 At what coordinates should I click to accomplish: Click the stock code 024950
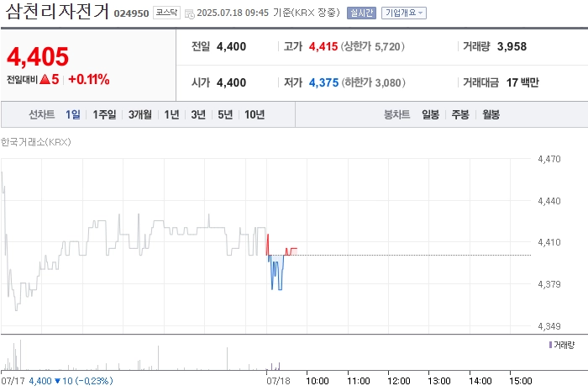131,13
